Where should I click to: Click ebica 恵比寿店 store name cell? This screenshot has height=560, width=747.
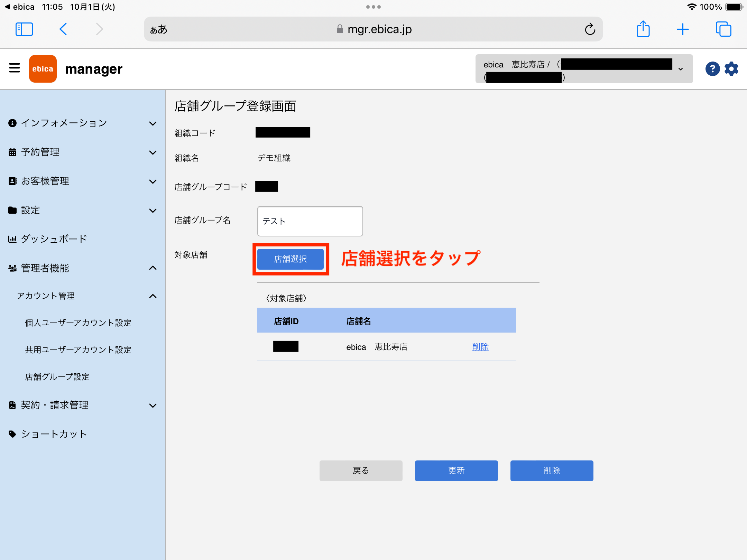click(x=377, y=347)
